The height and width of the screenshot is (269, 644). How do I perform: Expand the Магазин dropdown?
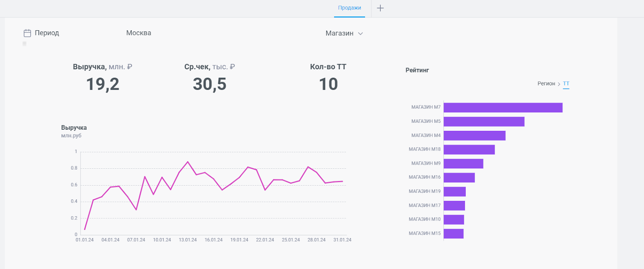(x=344, y=33)
